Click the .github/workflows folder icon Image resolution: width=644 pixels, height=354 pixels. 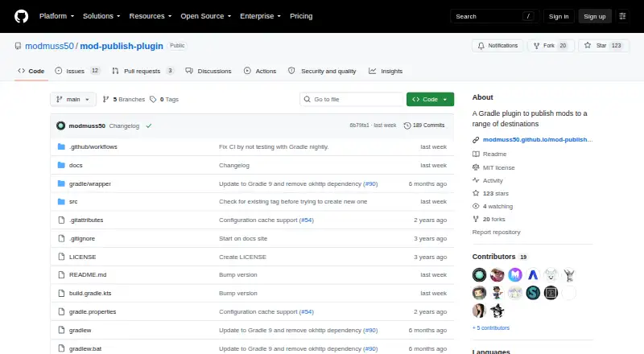click(61, 146)
